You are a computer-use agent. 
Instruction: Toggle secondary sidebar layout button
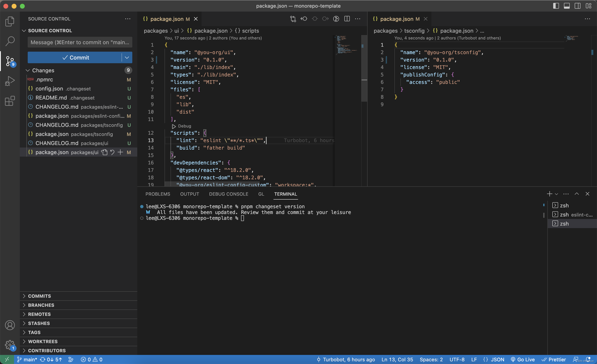pos(578,6)
